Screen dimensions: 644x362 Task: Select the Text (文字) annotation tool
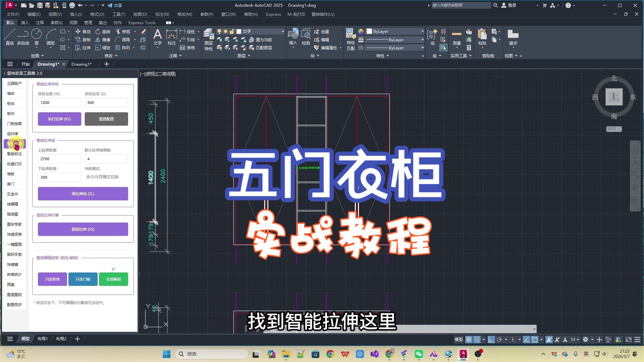(x=157, y=37)
